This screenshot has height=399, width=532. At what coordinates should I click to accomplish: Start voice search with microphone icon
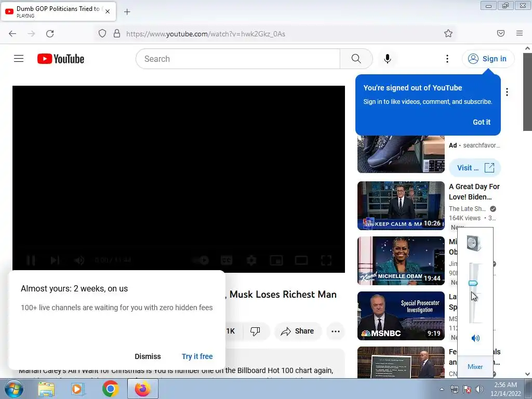tap(387, 59)
